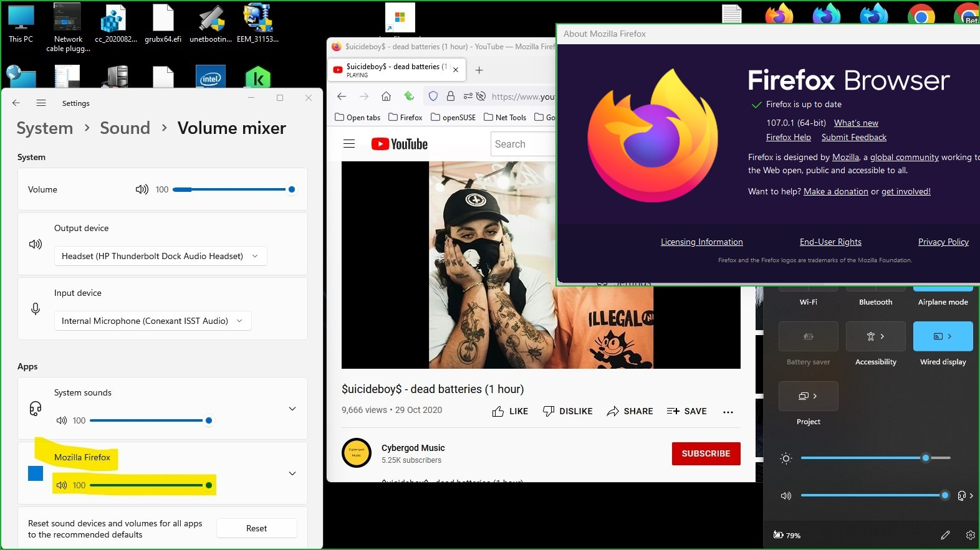
Task: Open the YouTube guide hamburger menu
Action: pyautogui.click(x=349, y=144)
